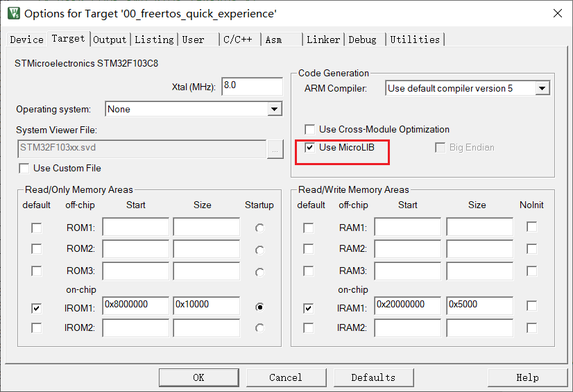Click the IRAM2 Size field
This screenshot has height=392, width=573.
coord(479,327)
